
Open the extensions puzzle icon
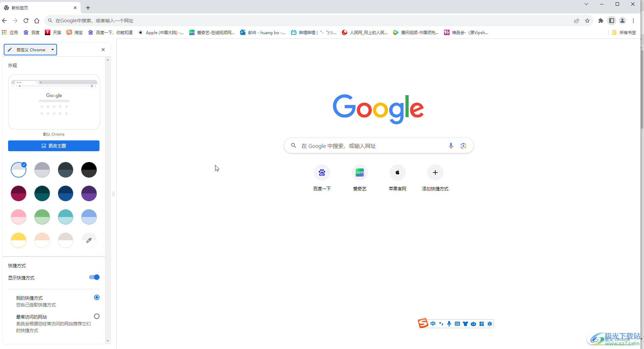click(601, 21)
